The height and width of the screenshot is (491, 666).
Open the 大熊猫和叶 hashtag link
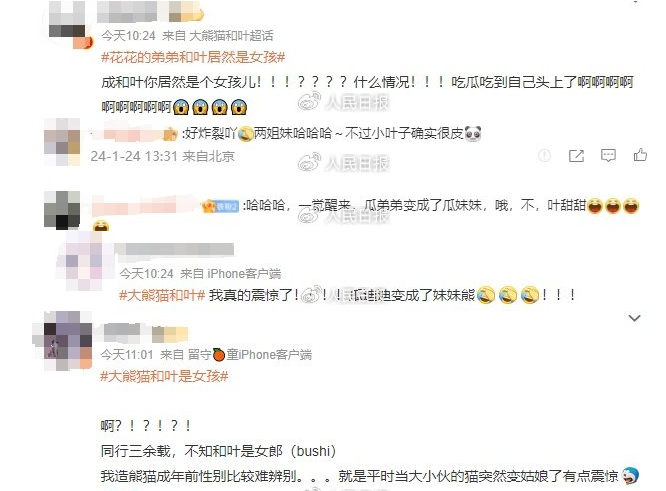162,295
